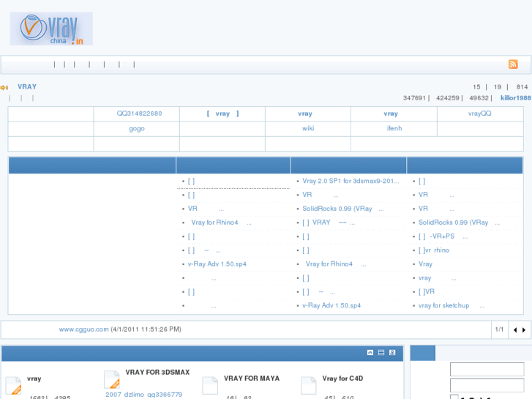The image size is (532, 399).
Task: Click the 1/1 announcement page indicator
Action: coord(499,329)
